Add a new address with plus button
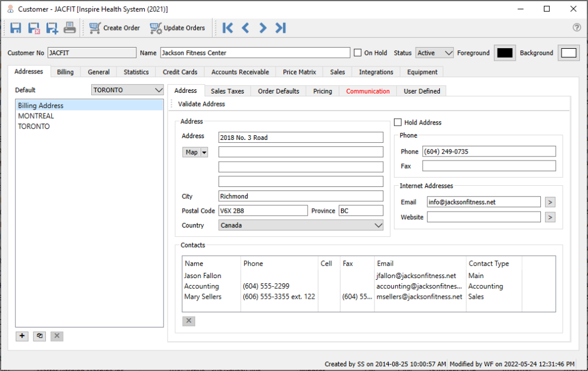 22,336
